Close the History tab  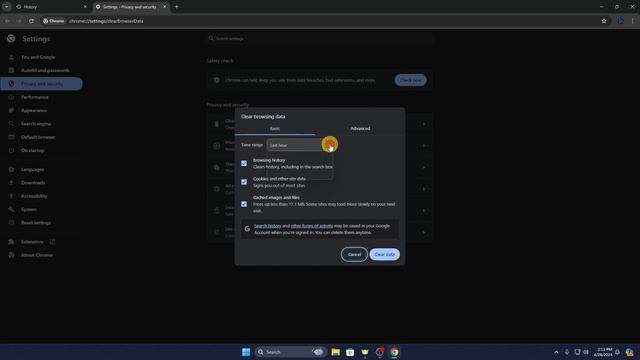tap(85, 7)
